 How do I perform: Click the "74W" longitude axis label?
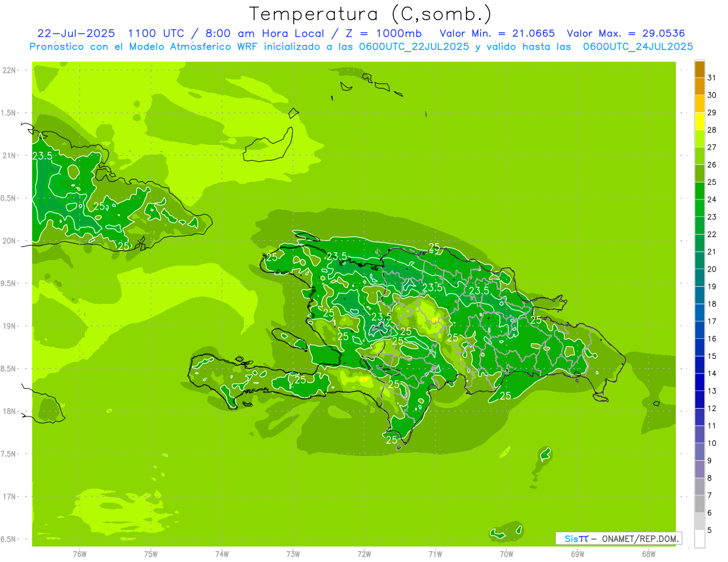222,554
